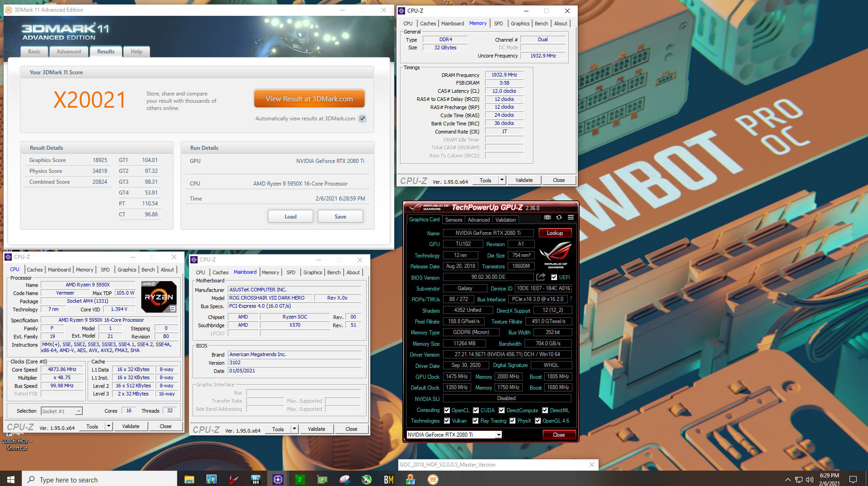
Task: Click the Windows search box
Action: pos(99,479)
